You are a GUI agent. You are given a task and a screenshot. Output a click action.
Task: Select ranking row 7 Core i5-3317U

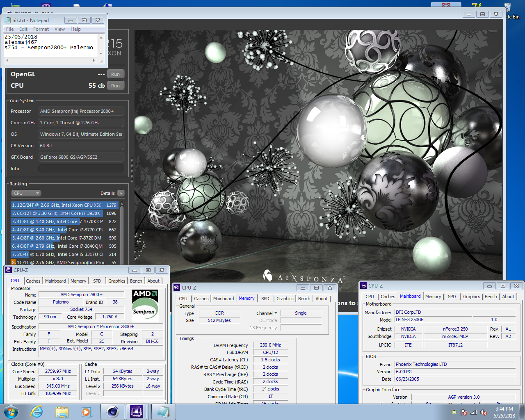(x=64, y=254)
